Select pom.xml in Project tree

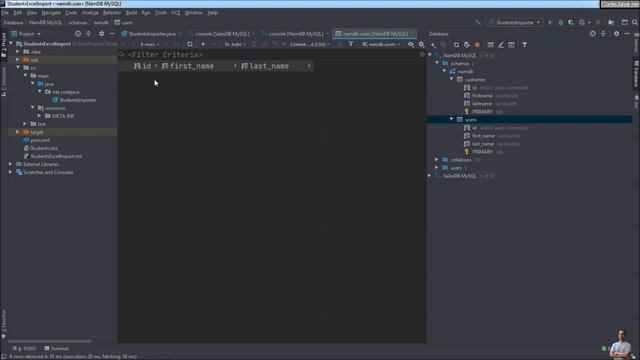(x=40, y=140)
